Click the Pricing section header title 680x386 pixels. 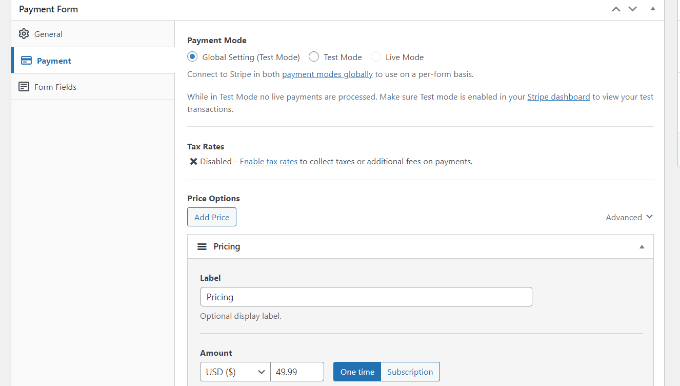point(226,246)
